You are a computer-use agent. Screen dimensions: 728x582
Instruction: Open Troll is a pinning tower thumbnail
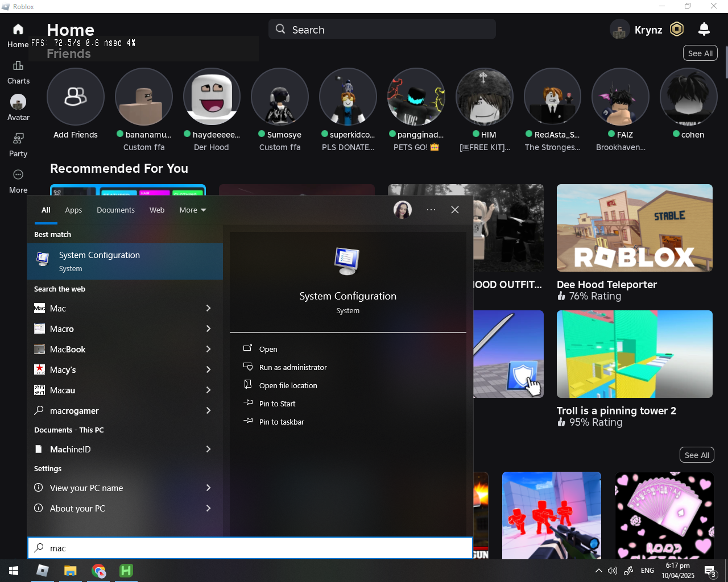(x=635, y=354)
